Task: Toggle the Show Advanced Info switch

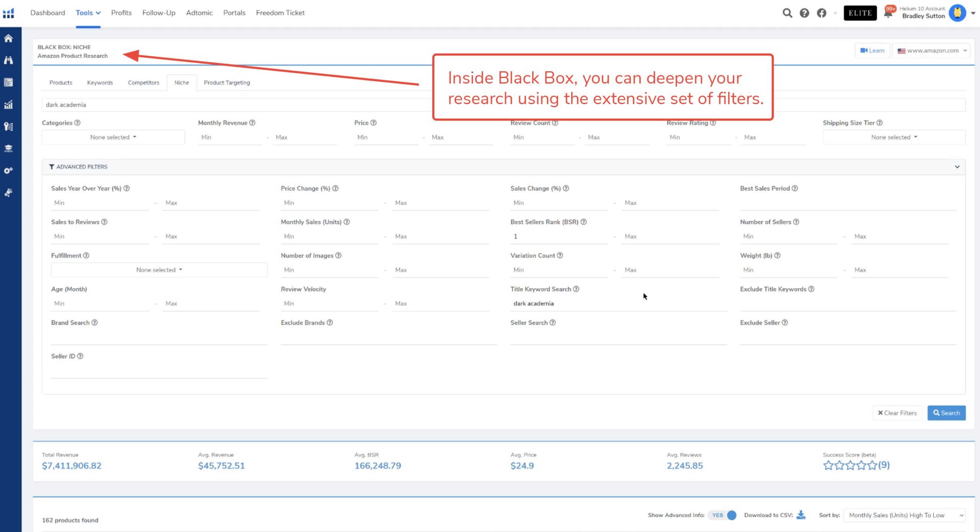Action: pyautogui.click(x=723, y=515)
